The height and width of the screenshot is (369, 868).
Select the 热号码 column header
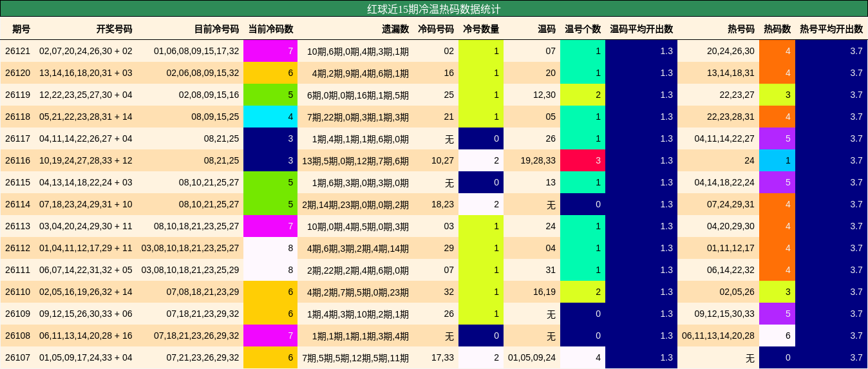point(741,29)
